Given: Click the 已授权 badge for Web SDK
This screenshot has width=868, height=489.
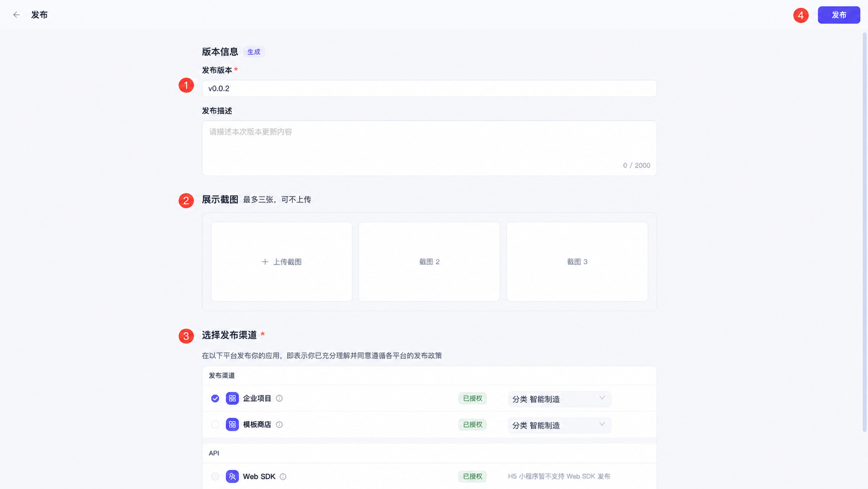Looking at the screenshot, I should (472, 477).
